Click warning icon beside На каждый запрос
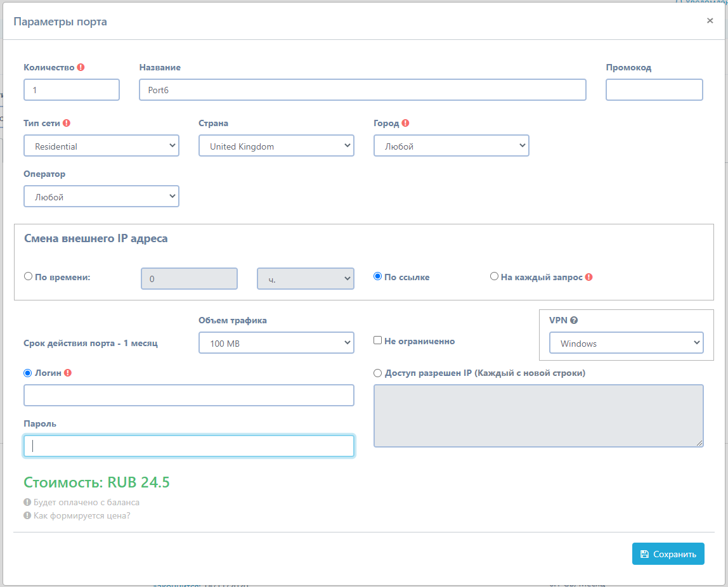 tap(589, 277)
